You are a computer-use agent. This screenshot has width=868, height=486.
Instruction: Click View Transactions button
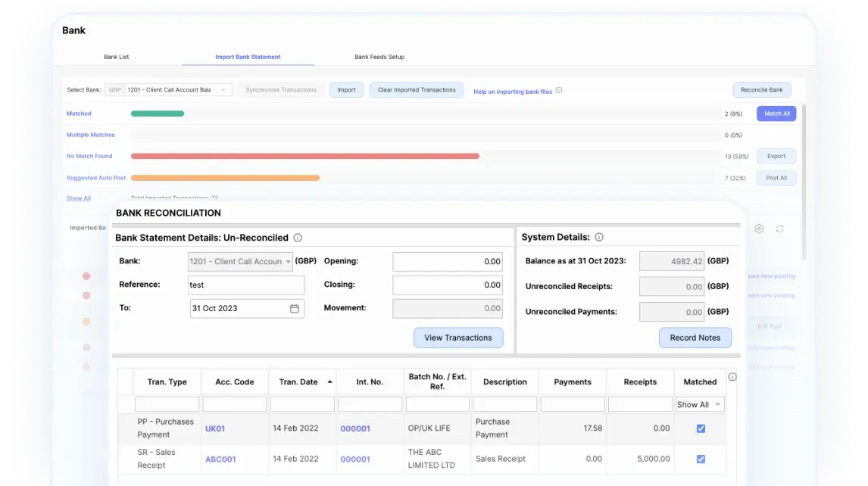458,338
